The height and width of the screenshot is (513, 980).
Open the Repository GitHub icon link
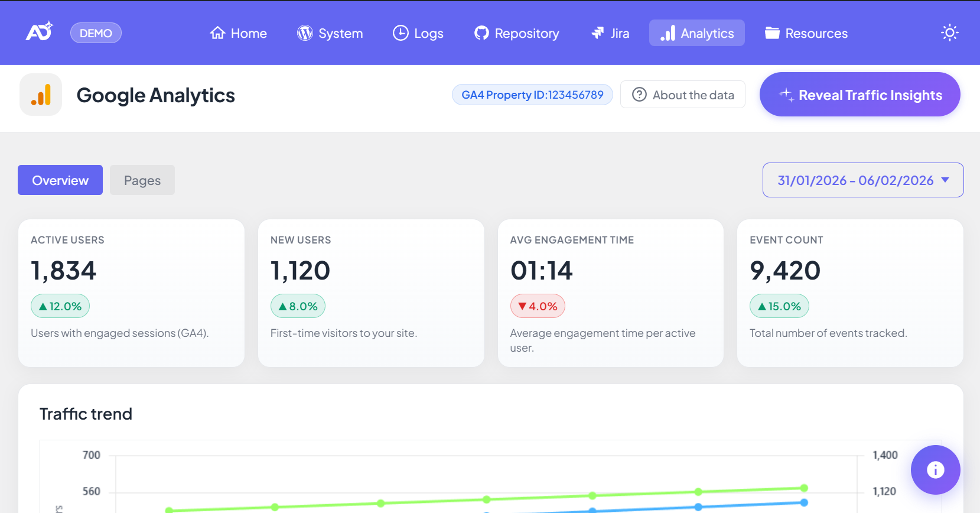point(516,33)
